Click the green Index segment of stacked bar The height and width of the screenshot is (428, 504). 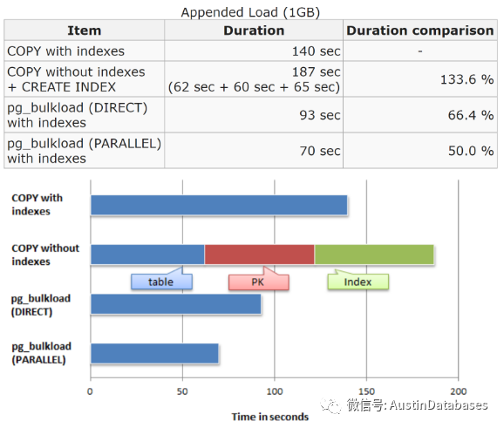[374, 255]
